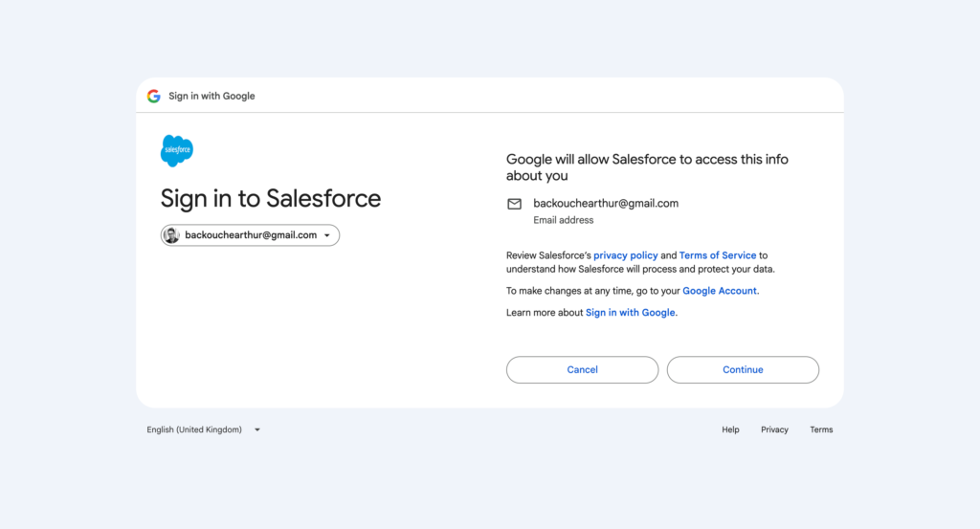Click the profile avatar in account chip
Viewport: 980px width, 529px height.
(171, 235)
